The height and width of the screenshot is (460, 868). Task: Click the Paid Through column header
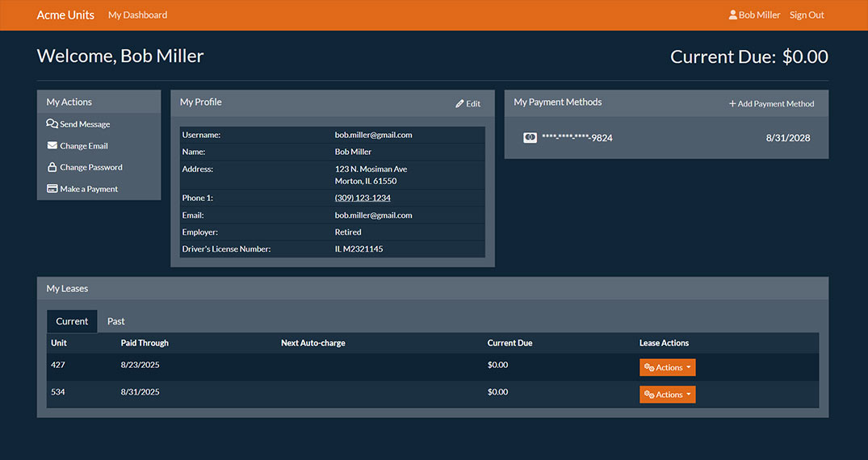(145, 343)
